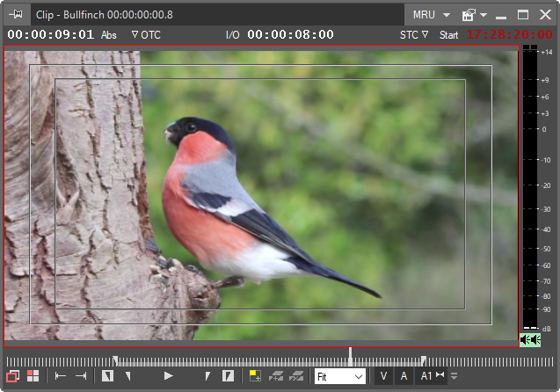Click the red Start timecode field
Viewport: 560px width, 392px height.
pos(509,35)
